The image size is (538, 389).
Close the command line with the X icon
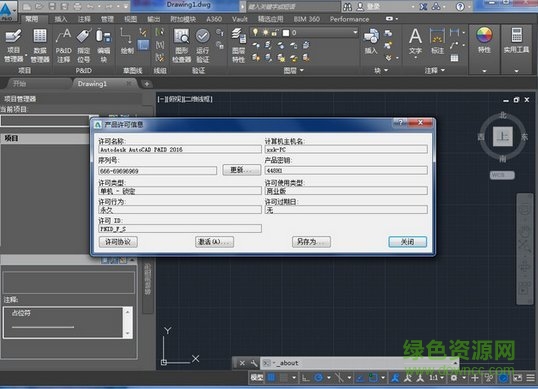242,363
